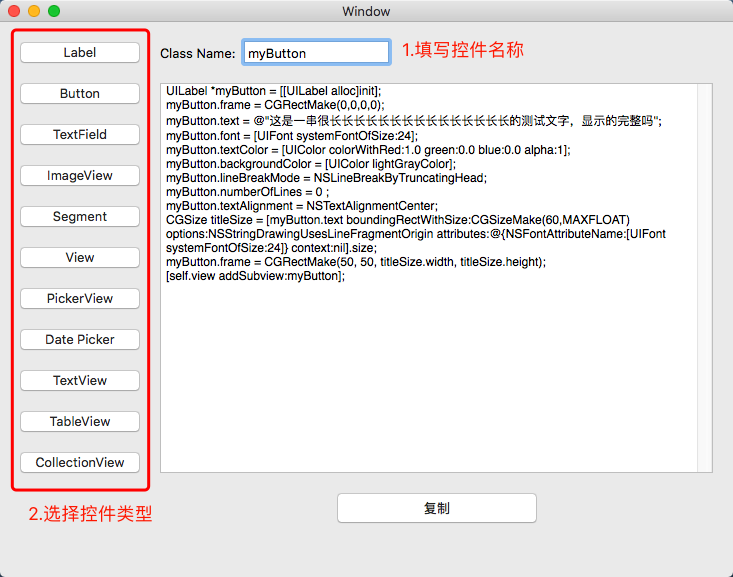Click the TextView control type button

click(80, 381)
